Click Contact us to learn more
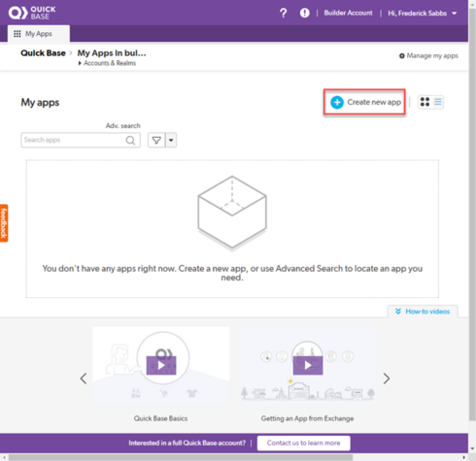Screen dimensions: 476x461 click(304, 443)
